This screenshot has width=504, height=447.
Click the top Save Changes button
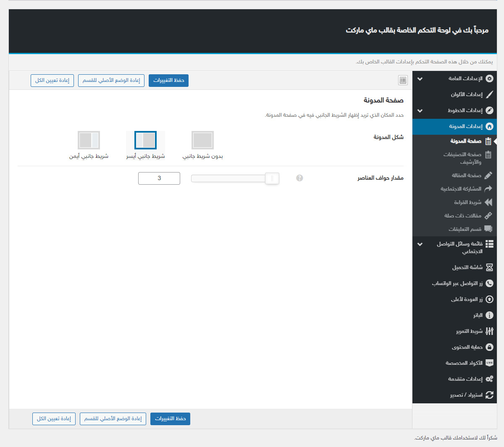point(168,80)
